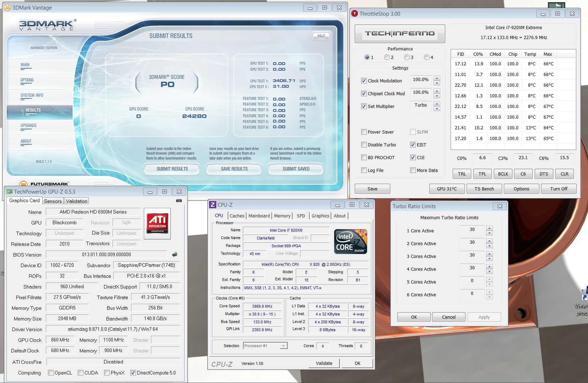Click the ThrottleStop title bar icon
Image resolution: width=588 pixels, height=383 pixels.
[354, 14]
